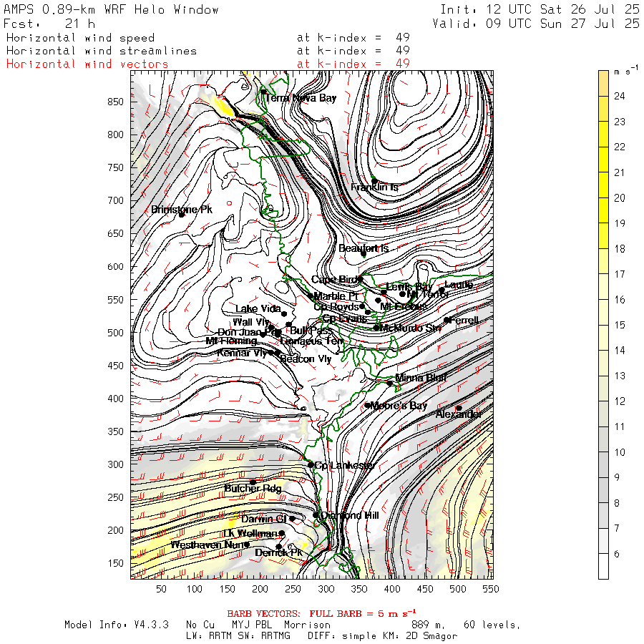Screen dimensions: 644x644
Task: Click the 'Butcher Rdg' map label
Action: click(253, 488)
